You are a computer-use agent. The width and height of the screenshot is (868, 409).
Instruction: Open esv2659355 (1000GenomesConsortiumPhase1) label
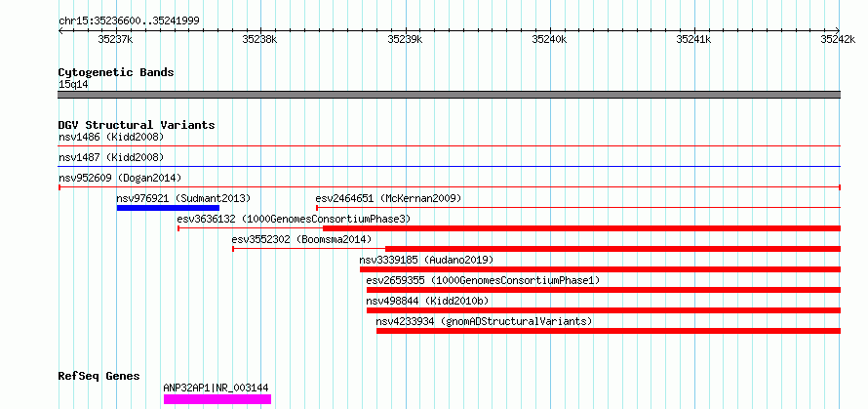click(484, 280)
